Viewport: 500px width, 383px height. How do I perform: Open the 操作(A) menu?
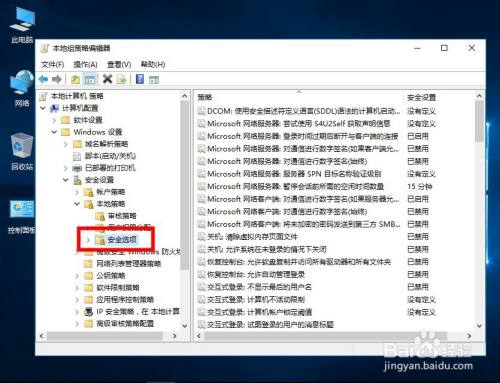[x=85, y=64]
